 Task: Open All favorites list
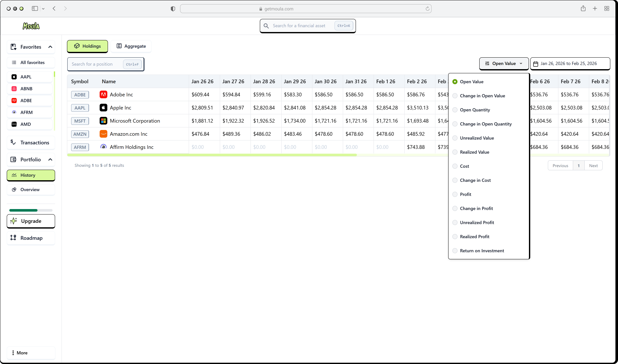point(31,62)
